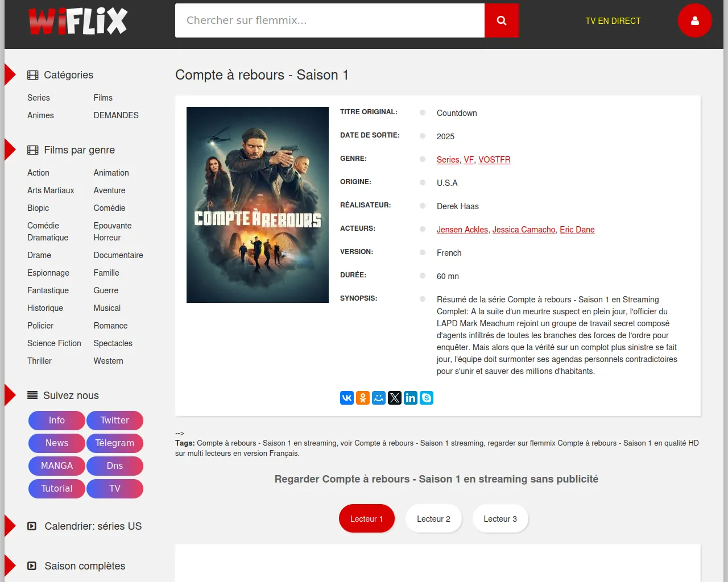Expand Calendrier: séries US section
This screenshot has width=728, height=582.
(93, 526)
